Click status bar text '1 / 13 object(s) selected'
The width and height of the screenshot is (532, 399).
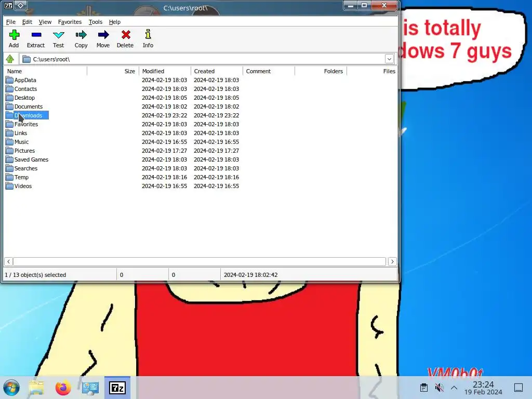(35, 275)
